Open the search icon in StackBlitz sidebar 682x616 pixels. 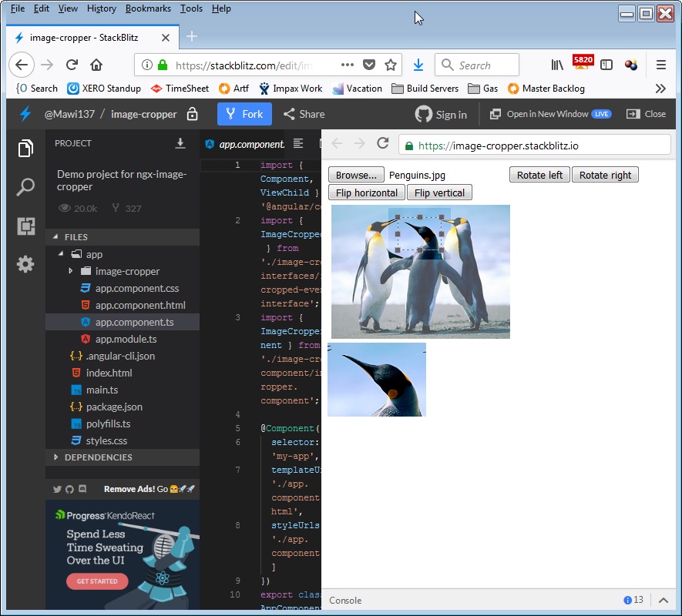click(25, 187)
